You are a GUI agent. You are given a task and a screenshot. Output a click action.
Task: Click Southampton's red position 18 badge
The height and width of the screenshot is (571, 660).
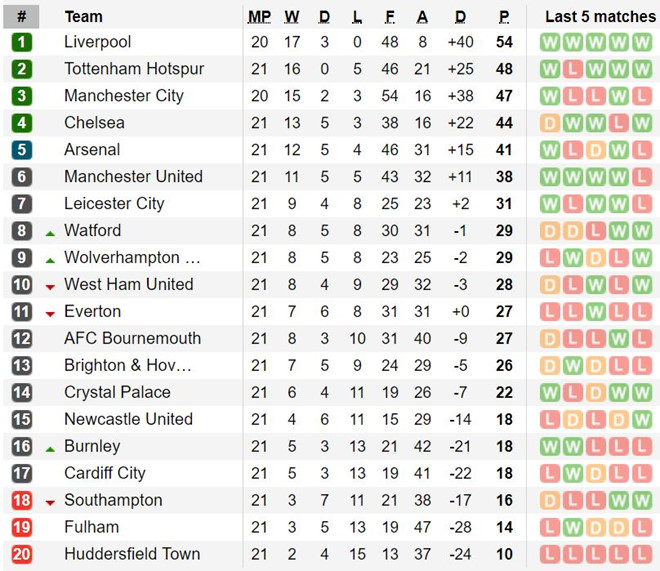(x=22, y=500)
